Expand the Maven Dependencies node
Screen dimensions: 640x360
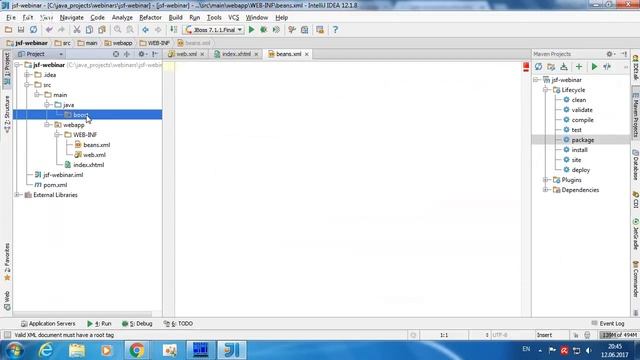546,190
